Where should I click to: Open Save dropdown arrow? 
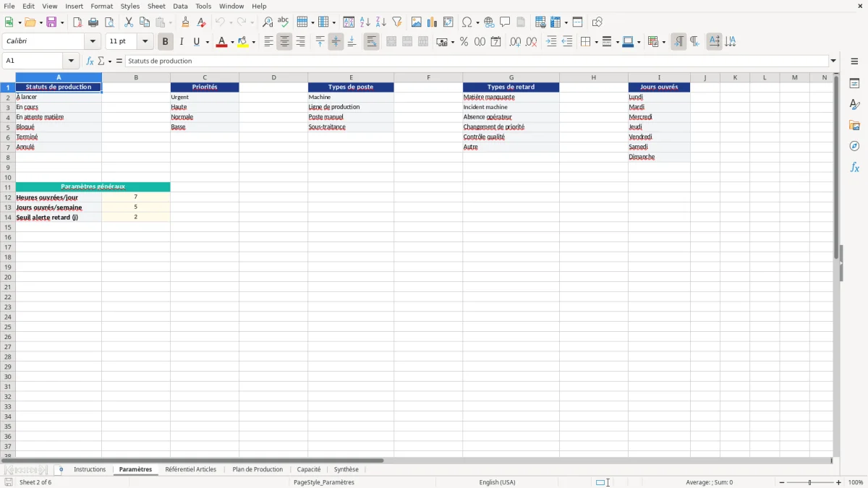click(x=62, y=22)
